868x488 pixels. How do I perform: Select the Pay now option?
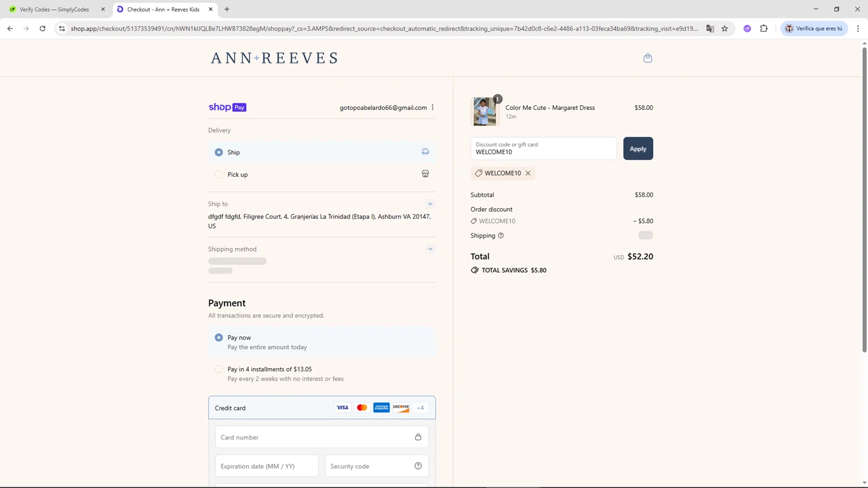[219, 338]
